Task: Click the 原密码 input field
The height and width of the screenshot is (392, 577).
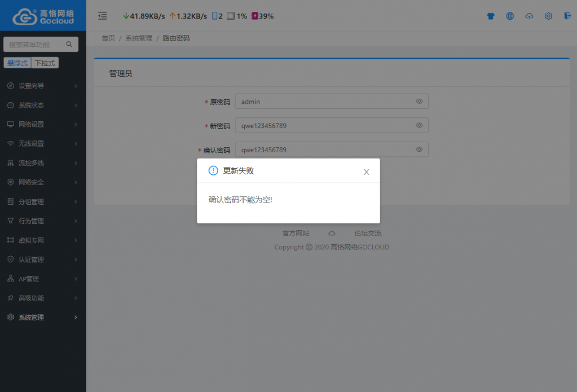Action: click(x=332, y=101)
